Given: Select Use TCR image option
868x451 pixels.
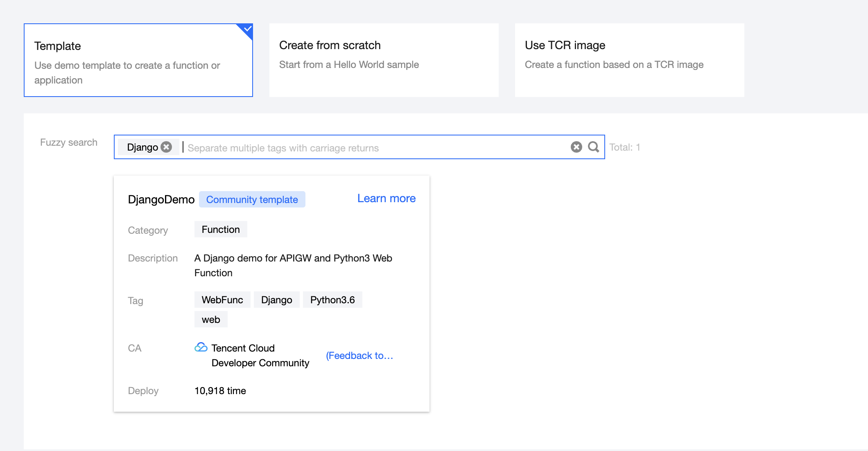Looking at the screenshot, I should click(x=629, y=60).
